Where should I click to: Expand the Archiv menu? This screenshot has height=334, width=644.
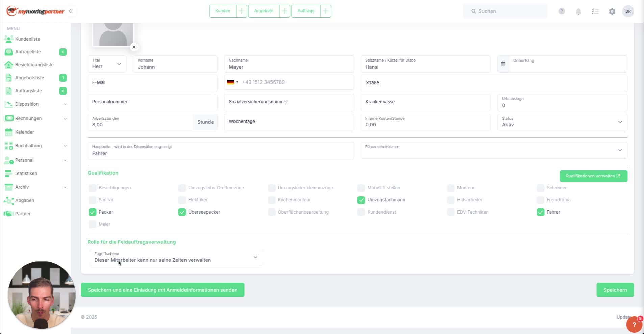[x=35, y=187]
